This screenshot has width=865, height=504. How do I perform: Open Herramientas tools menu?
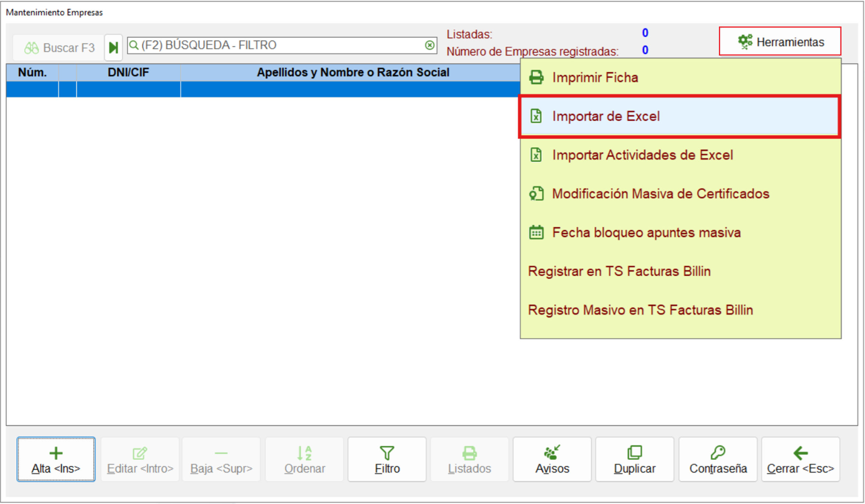[780, 42]
